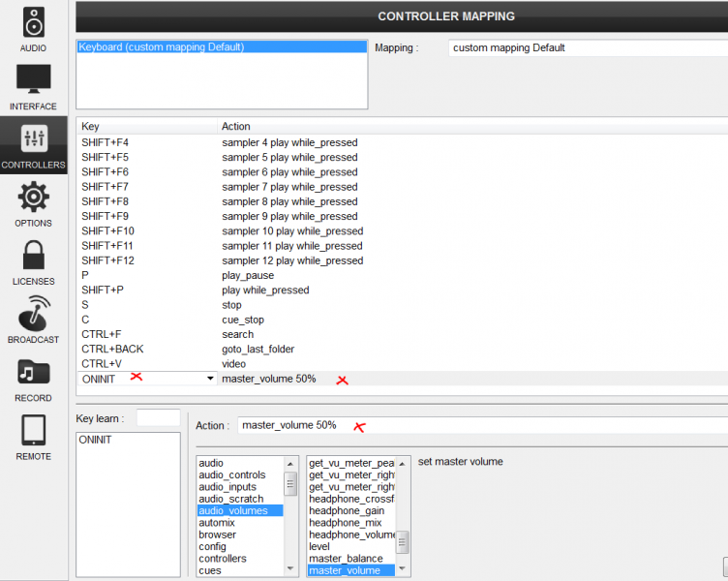Image resolution: width=728 pixels, height=581 pixels.
Task: Open the Remote tablet icon
Action: (x=33, y=430)
